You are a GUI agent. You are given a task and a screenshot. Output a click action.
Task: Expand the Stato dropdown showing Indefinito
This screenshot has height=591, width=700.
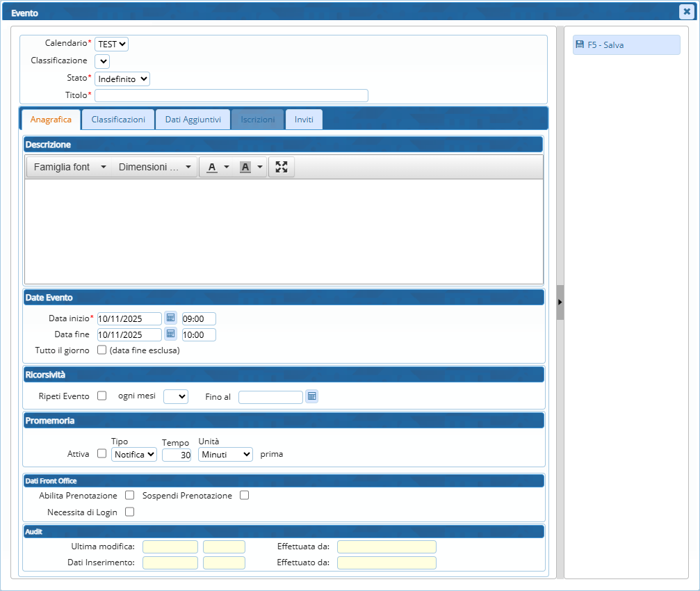[122, 79]
